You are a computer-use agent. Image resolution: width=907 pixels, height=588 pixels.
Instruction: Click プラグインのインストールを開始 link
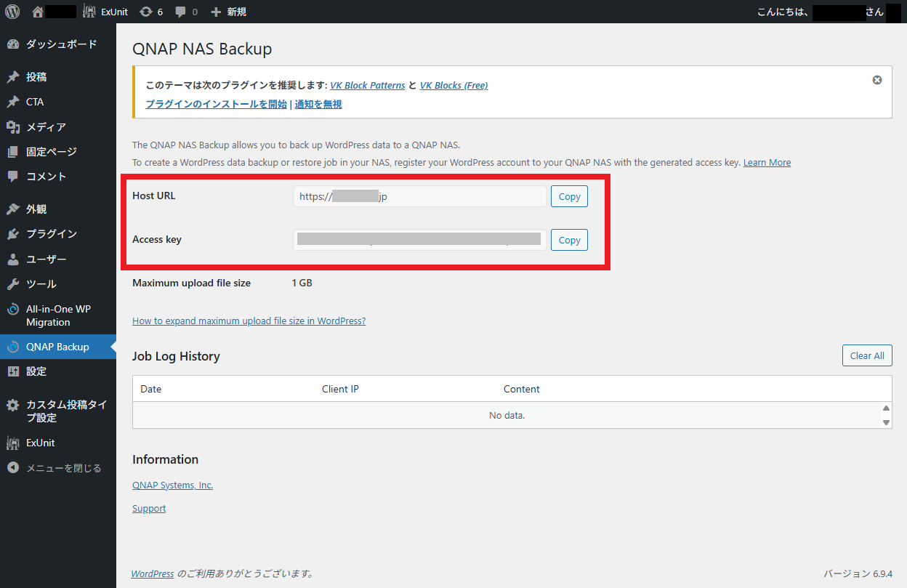click(216, 104)
